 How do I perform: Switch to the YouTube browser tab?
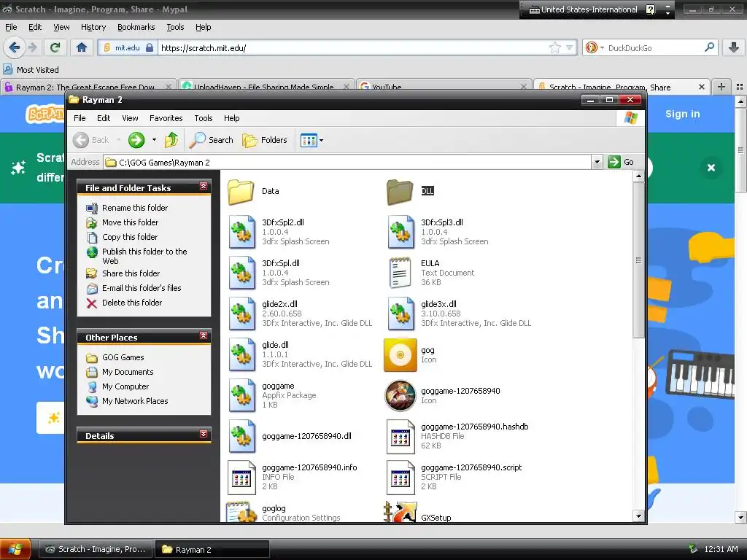pos(443,87)
